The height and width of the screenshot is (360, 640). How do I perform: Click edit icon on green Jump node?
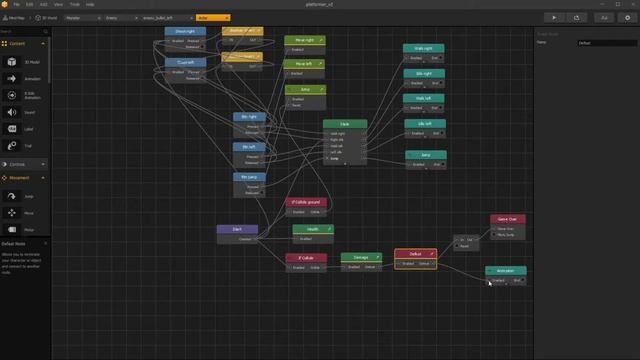pyautogui.click(x=321, y=89)
